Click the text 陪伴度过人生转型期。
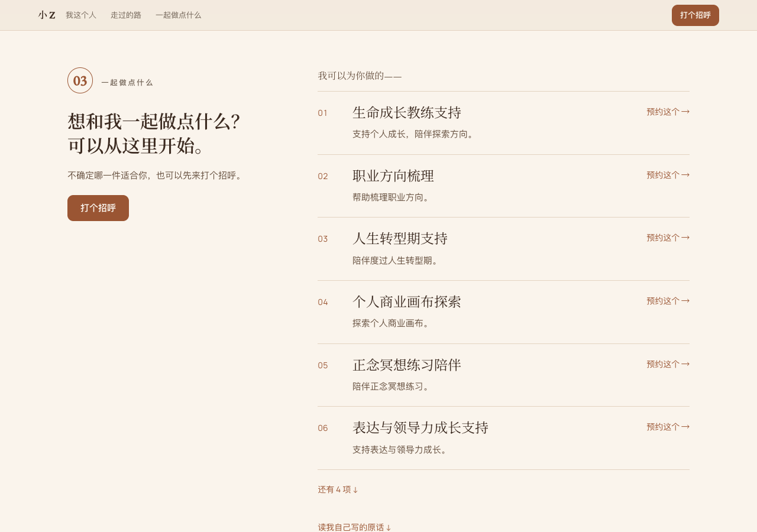This screenshot has height=532, width=757. point(397,261)
